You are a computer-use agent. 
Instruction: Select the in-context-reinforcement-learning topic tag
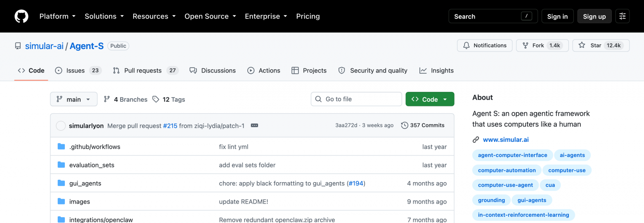tap(523, 215)
